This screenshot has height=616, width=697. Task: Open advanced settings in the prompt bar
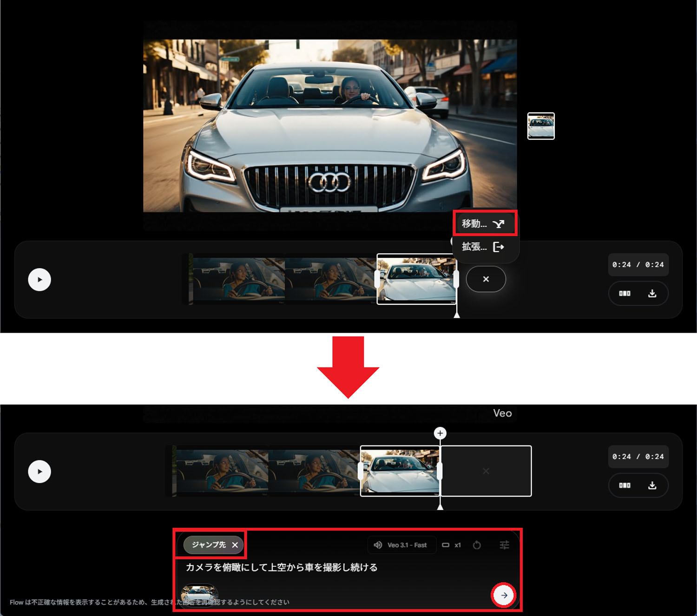(504, 545)
